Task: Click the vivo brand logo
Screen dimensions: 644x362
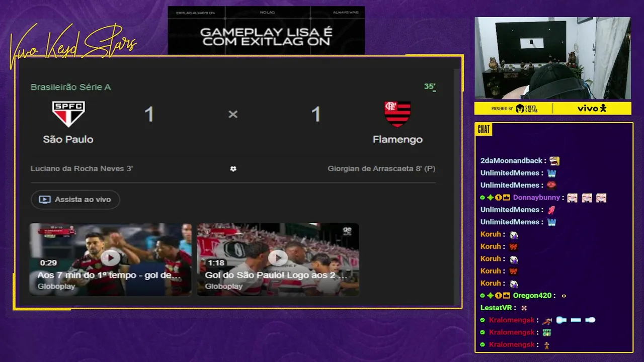Action: click(592, 108)
